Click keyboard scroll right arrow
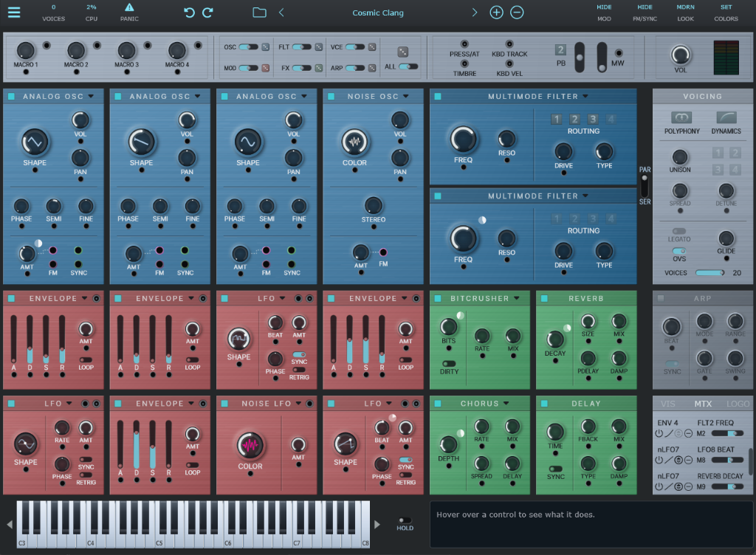The width and height of the screenshot is (756, 555). 377,524
